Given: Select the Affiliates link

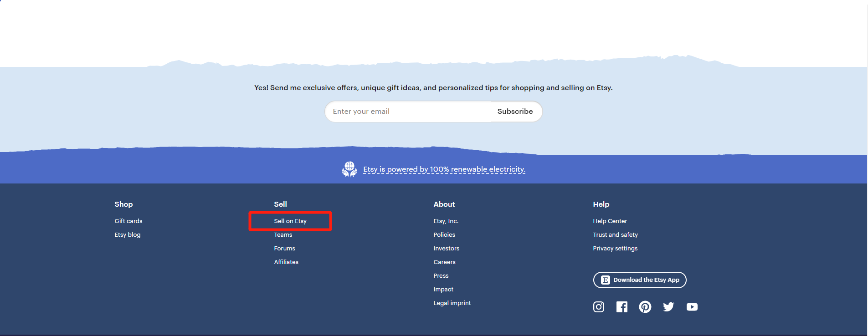Looking at the screenshot, I should point(286,262).
